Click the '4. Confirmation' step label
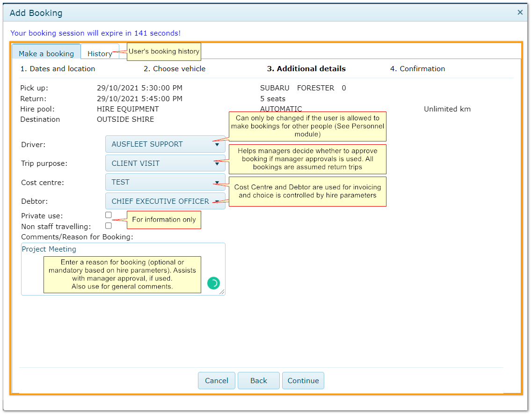Image resolution: width=532 pixels, height=415 pixels. (417, 69)
